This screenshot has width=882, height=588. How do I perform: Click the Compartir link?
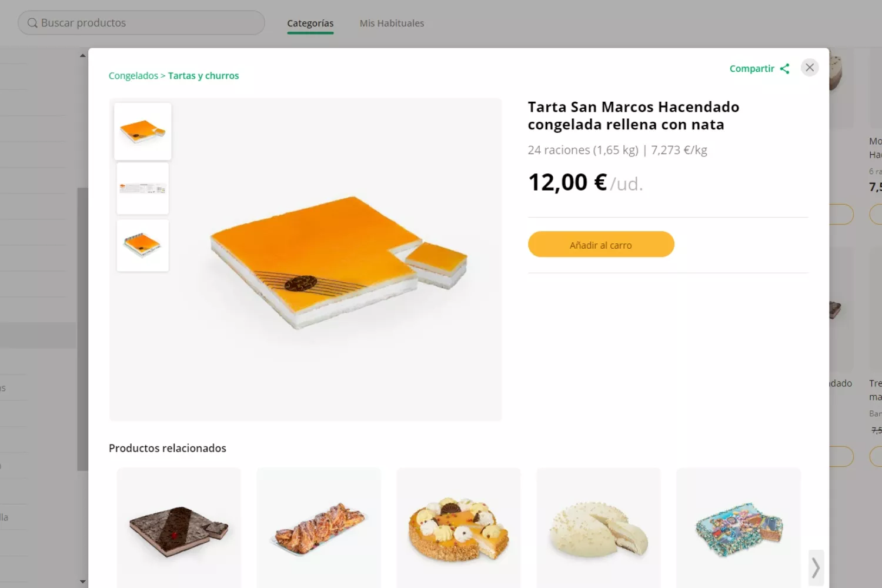click(x=752, y=68)
